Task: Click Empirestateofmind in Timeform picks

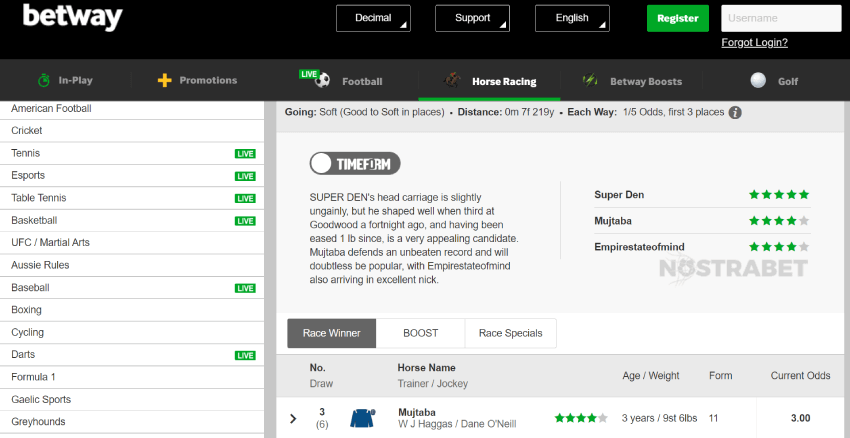Action: (639, 247)
